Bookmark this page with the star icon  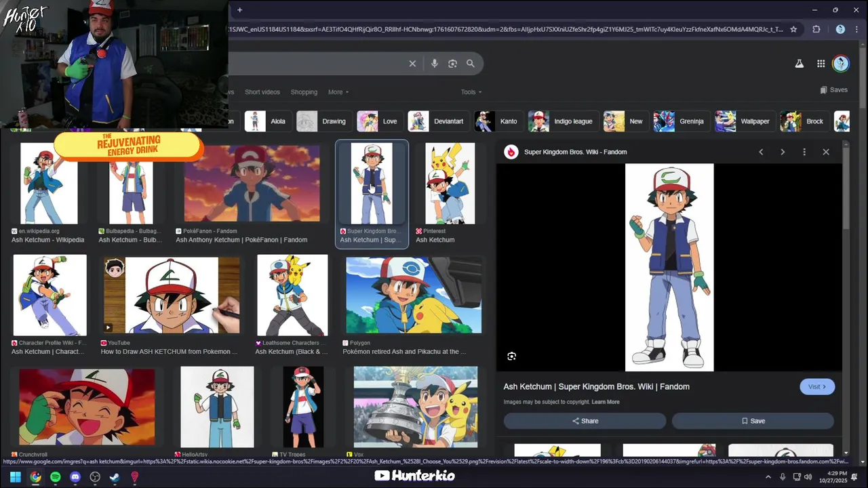tap(793, 29)
